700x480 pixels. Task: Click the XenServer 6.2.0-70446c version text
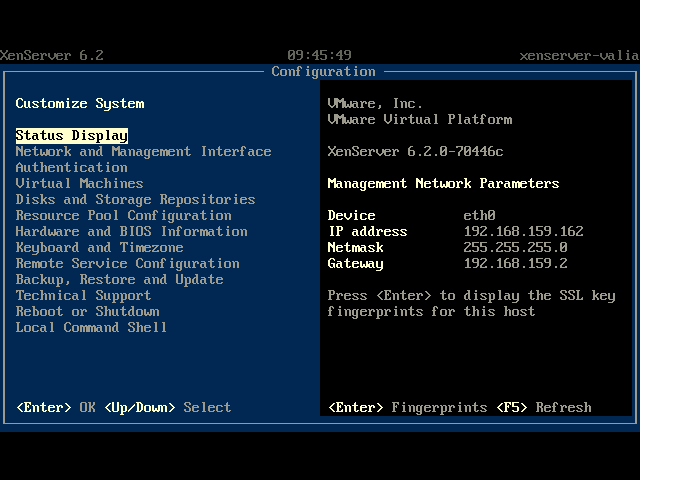pyautogui.click(x=415, y=151)
